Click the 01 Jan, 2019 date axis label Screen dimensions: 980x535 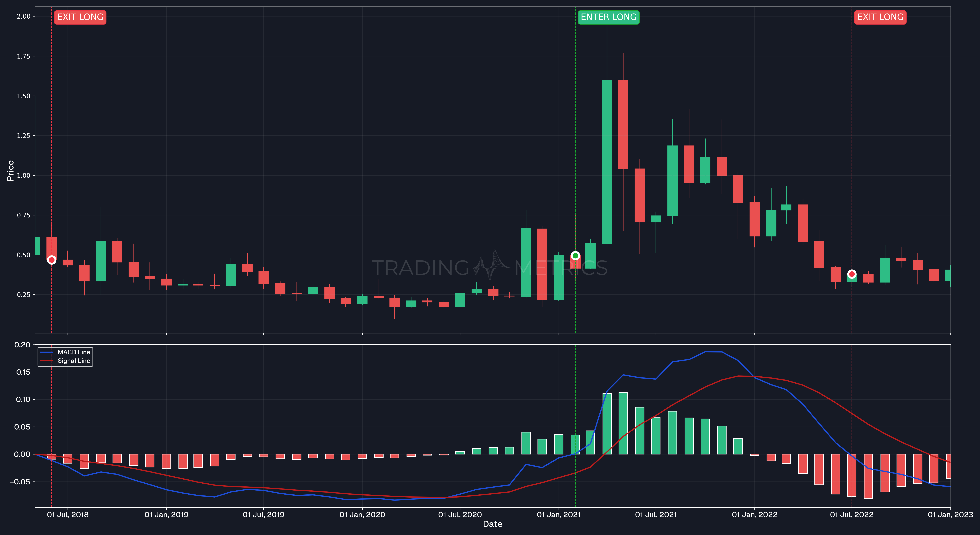[x=166, y=515]
